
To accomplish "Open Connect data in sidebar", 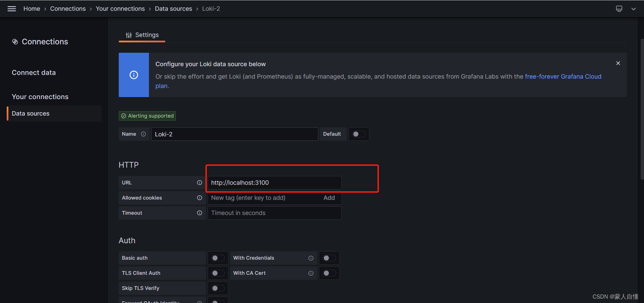I will point(34,73).
